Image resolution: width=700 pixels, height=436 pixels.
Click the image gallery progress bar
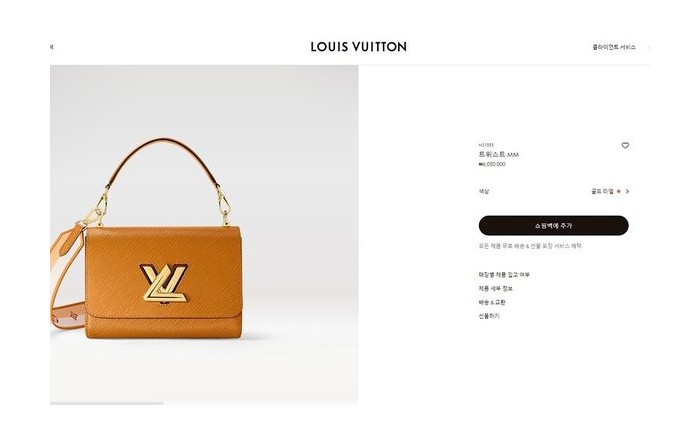click(107, 403)
